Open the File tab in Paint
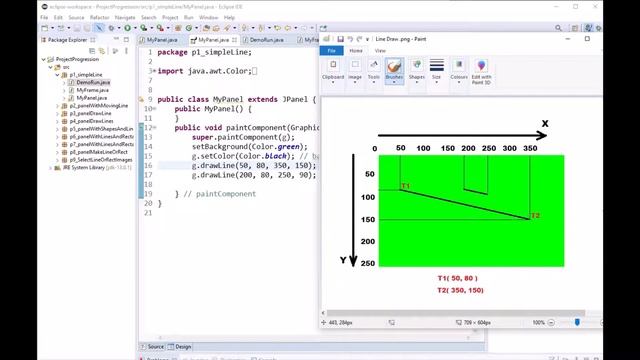This screenshot has height=360, width=640. (x=331, y=51)
